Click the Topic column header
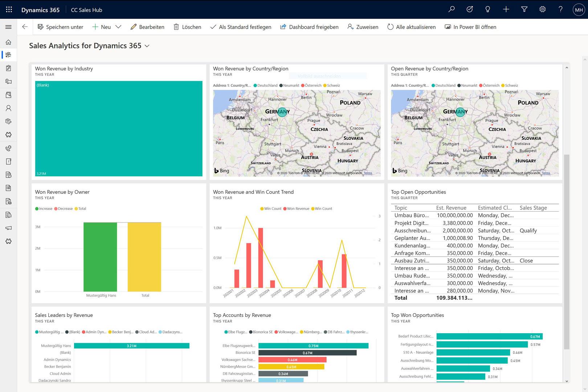Screen dimensions: 588x392 [x=401, y=208]
